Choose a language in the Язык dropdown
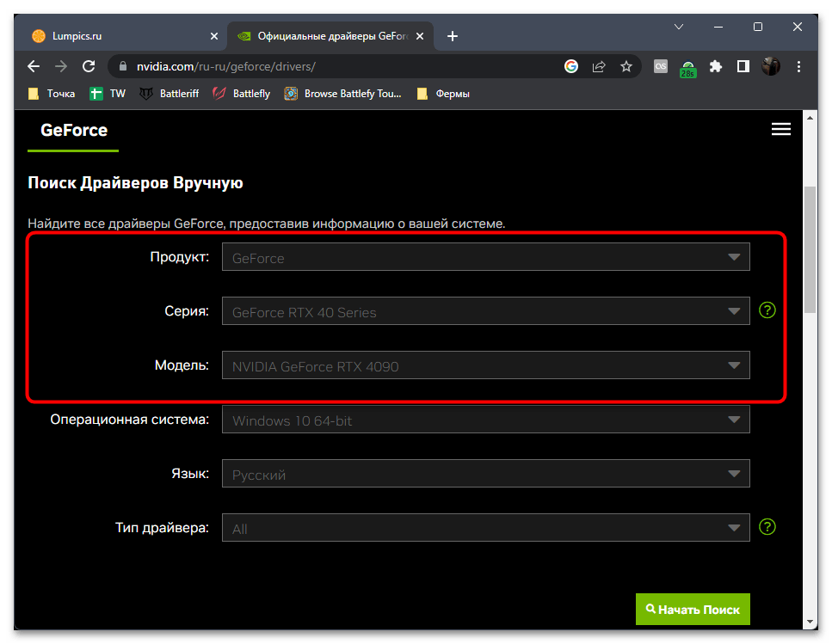Image resolution: width=832 pixels, height=644 pixels. (x=485, y=474)
